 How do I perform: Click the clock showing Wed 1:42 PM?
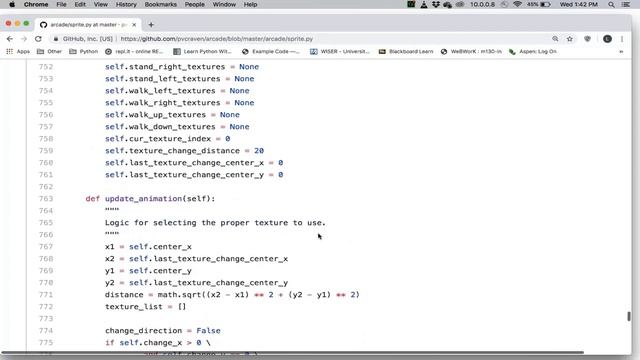578,4
